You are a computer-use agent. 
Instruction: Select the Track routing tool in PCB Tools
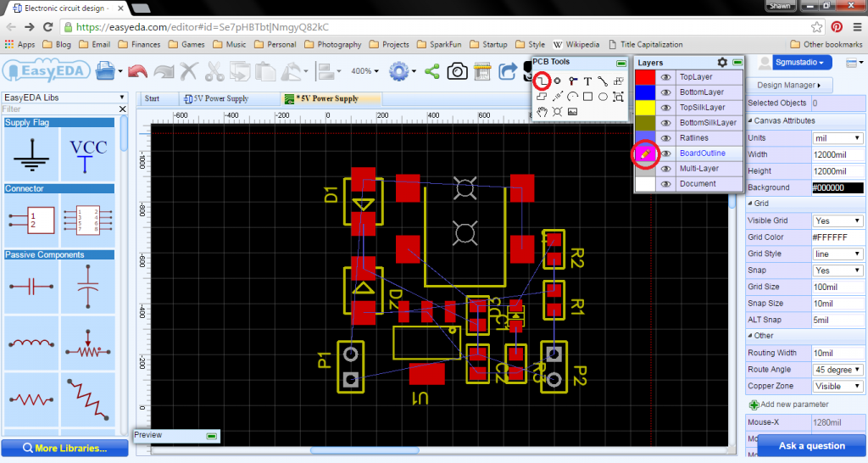click(x=542, y=81)
